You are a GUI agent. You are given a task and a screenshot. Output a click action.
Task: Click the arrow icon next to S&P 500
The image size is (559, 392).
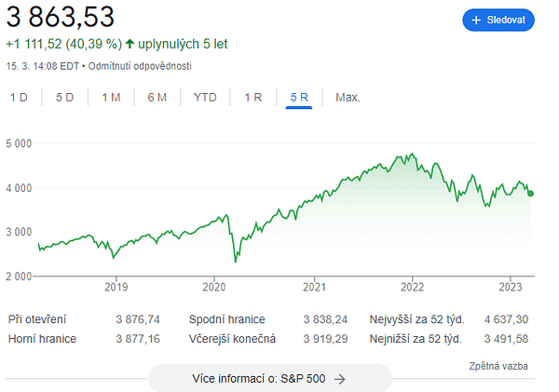[x=340, y=379]
